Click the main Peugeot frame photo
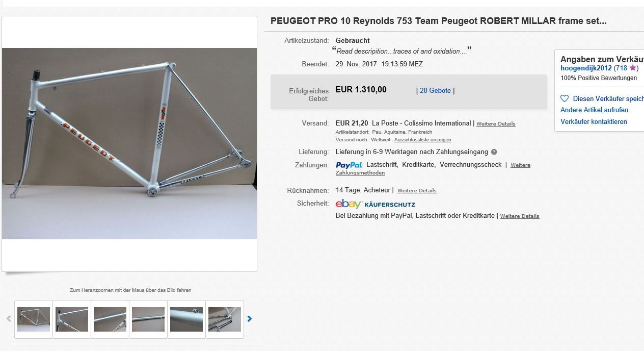644x351 pixels. pos(129,143)
